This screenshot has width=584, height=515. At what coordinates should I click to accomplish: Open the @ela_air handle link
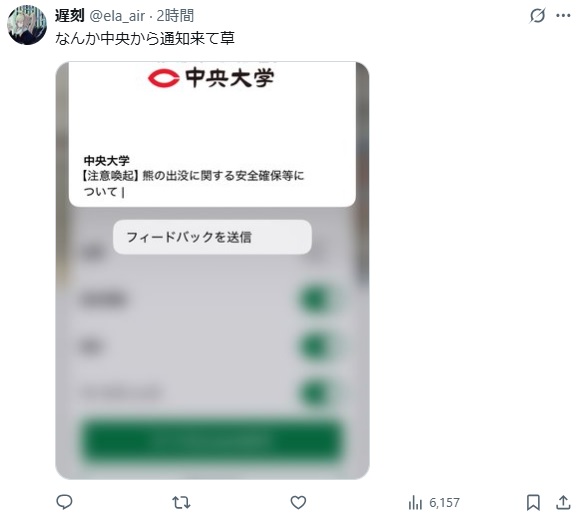pos(117,16)
